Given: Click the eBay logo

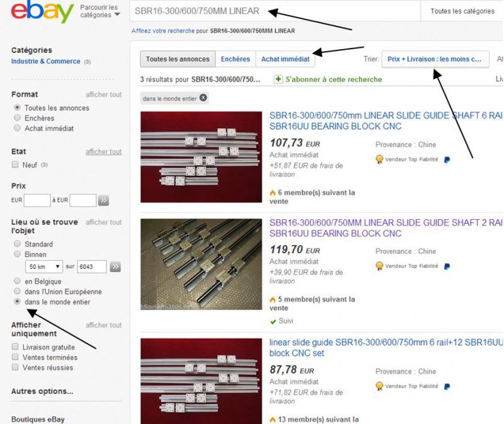Looking at the screenshot, I should tap(42, 12).
